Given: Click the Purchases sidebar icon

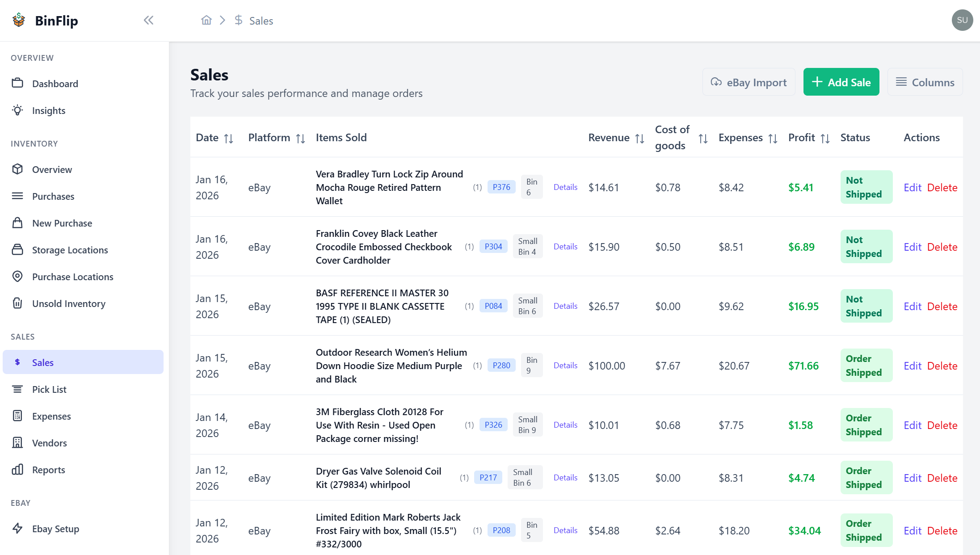Looking at the screenshot, I should [17, 196].
